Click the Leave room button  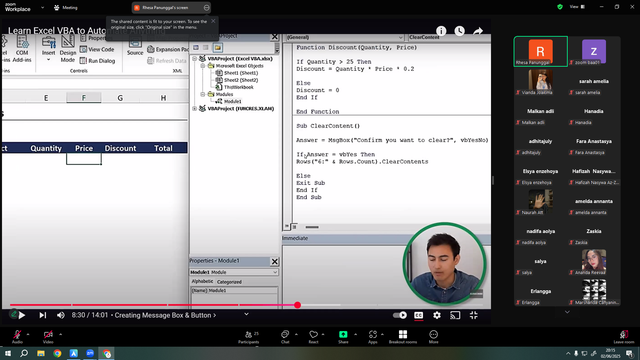point(624,336)
